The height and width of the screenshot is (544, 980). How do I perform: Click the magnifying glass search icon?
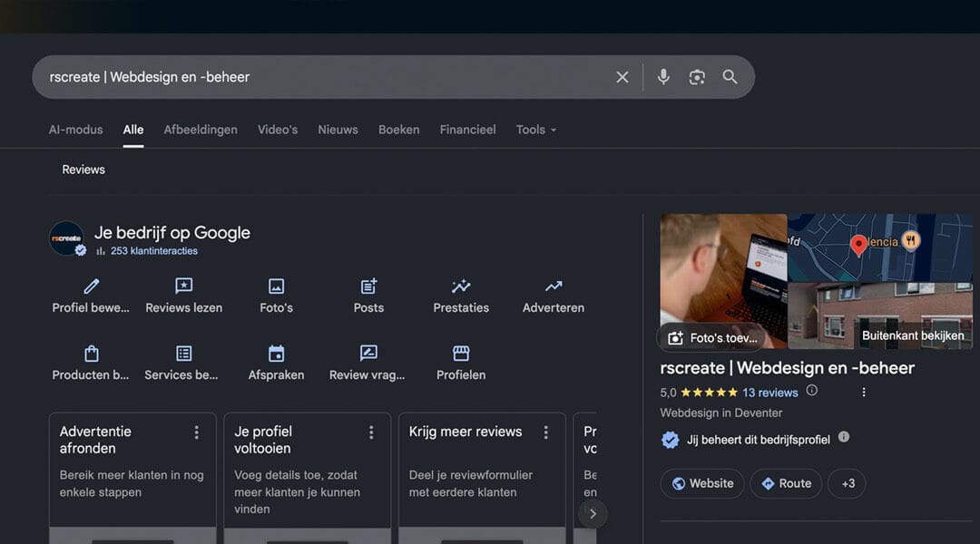coord(730,77)
